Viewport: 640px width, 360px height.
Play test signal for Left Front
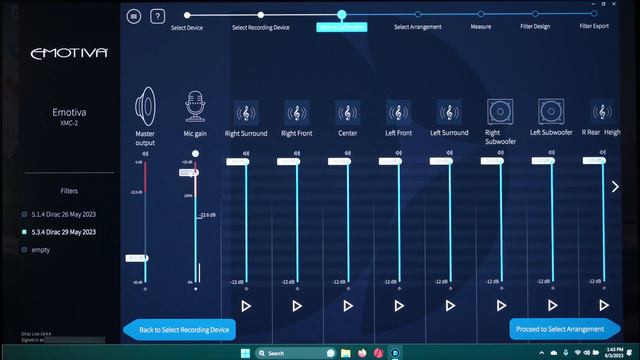[x=399, y=306]
